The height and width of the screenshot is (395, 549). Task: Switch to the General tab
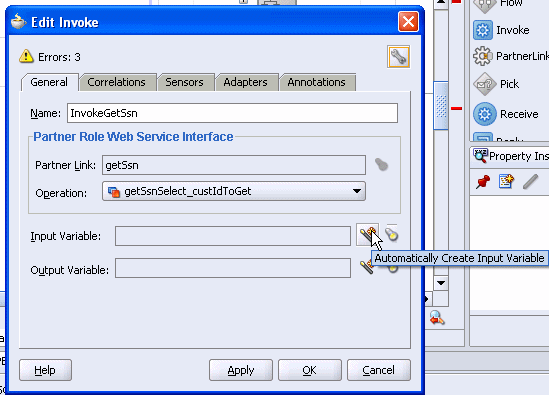coord(49,82)
